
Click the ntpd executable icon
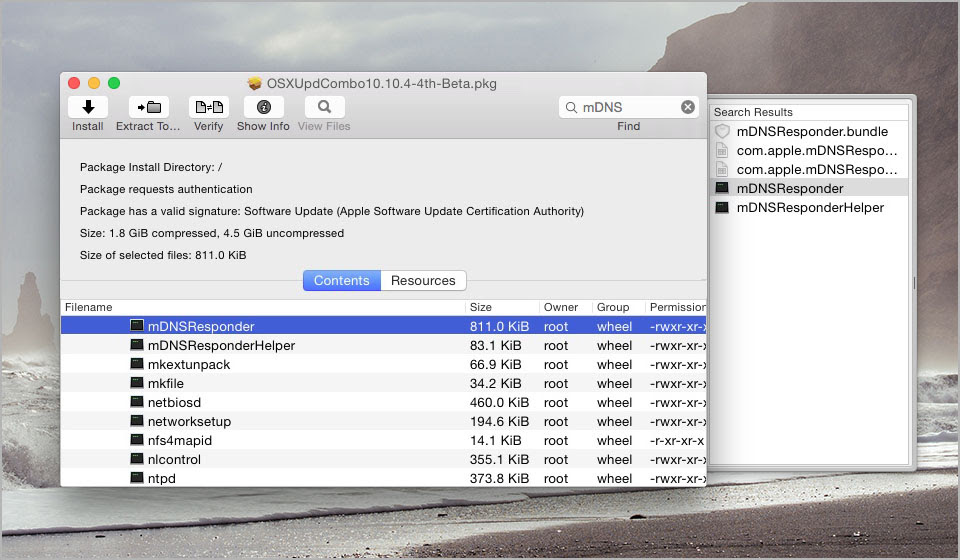coord(137,477)
